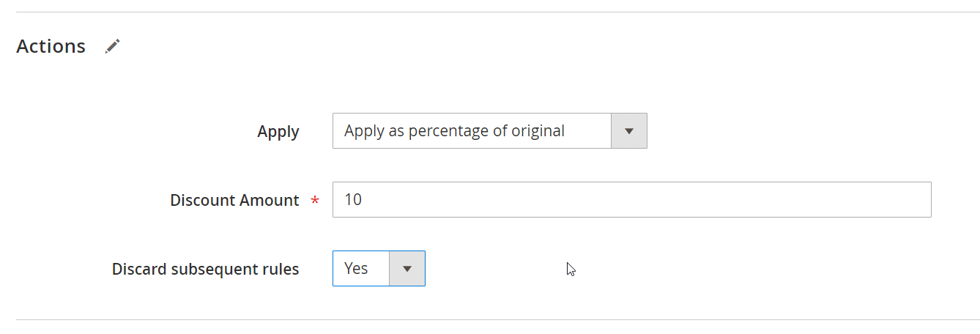Image resolution: width=980 pixels, height=334 pixels.
Task: Click the word 'Actions' in the section title
Action: [x=51, y=46]
